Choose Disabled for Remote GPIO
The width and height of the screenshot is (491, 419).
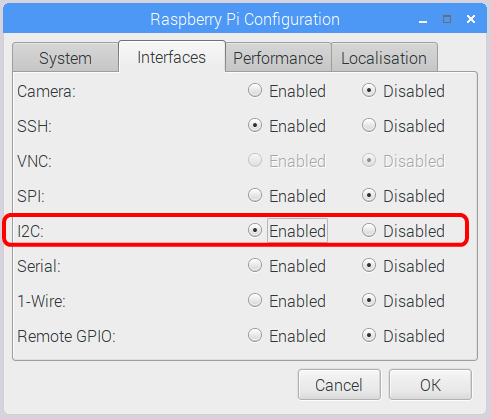click(369, 335)
